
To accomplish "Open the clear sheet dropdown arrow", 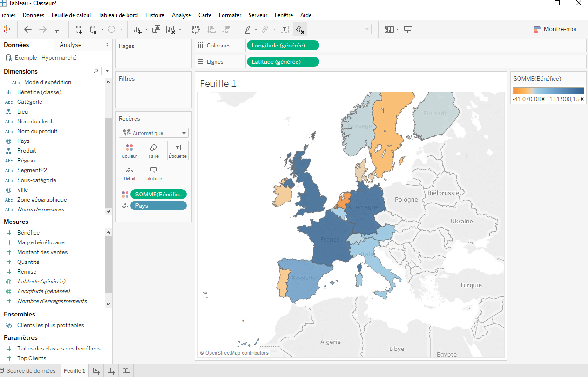I will 180,30.
